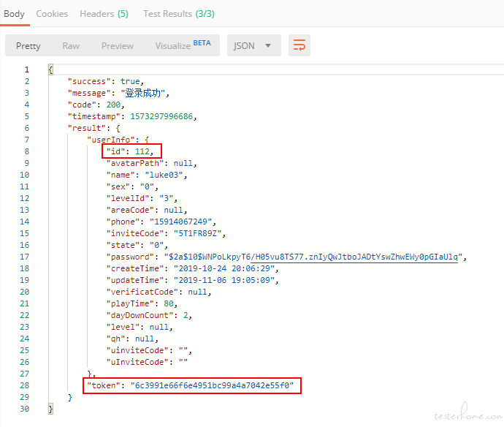The image size is (504, 427).
Task: Select the Preview view mode
Action: [118, 45]
